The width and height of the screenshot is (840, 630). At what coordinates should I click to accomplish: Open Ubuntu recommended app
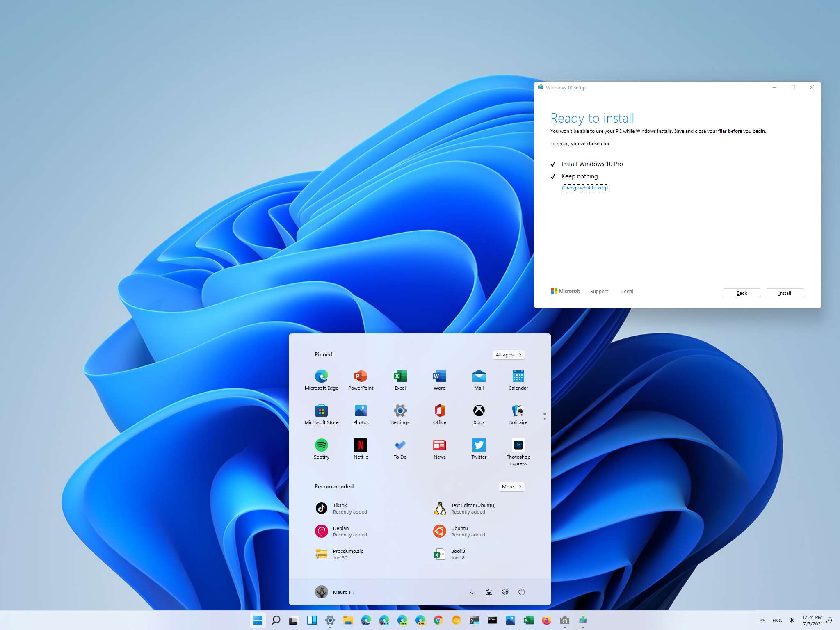459,532
